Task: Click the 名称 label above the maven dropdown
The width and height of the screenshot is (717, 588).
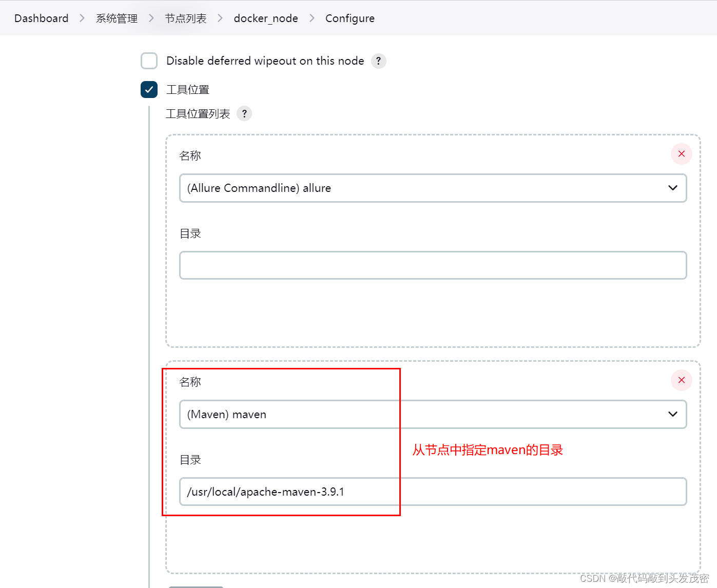Action: (190, 382)
